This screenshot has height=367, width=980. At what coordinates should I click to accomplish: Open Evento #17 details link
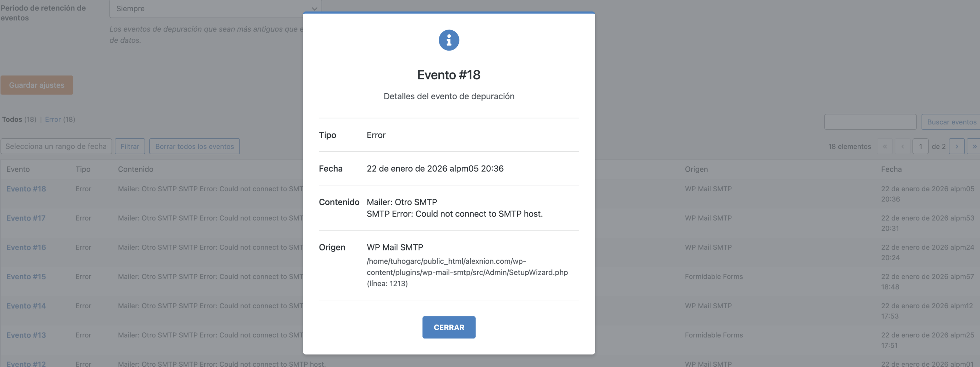pyautogui.click(x=26, y=218)
